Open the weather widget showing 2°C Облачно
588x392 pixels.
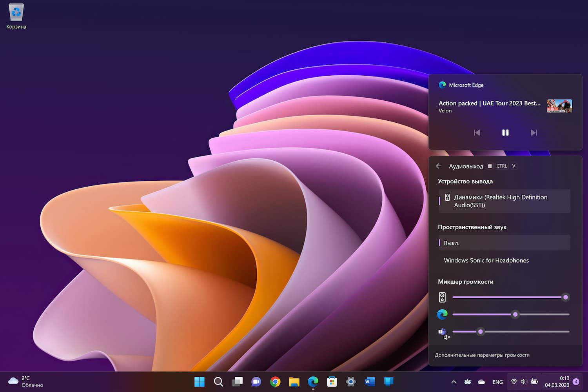coord(26,381)
